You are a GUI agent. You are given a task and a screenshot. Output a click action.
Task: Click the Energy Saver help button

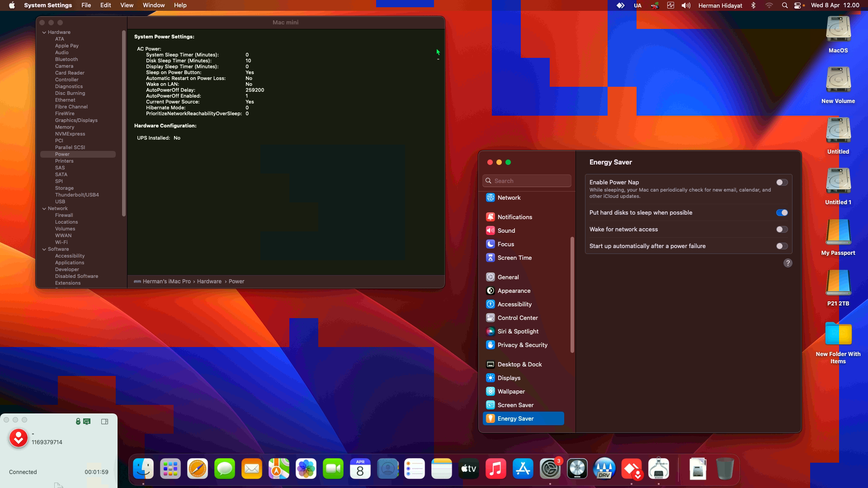788,263
